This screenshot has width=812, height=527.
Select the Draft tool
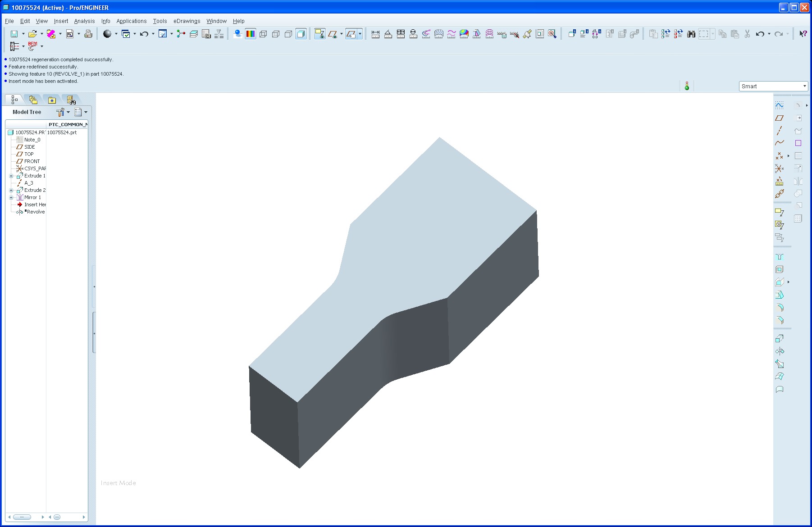pos(780,295)
